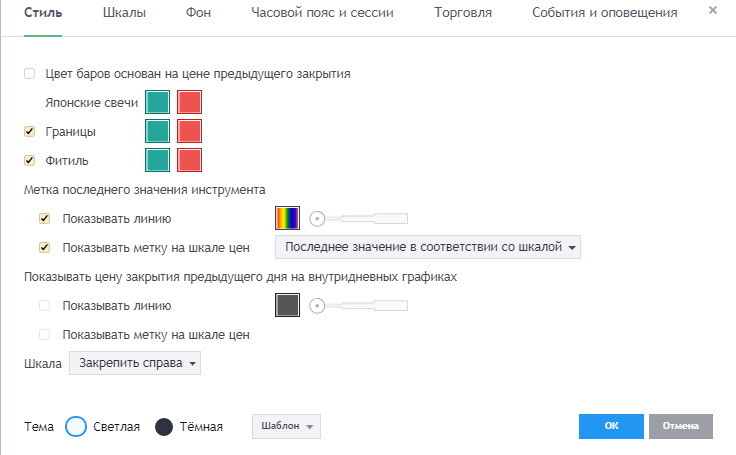
Task: Open green color swatch for Японские свечи
Action: click(157, 102)
